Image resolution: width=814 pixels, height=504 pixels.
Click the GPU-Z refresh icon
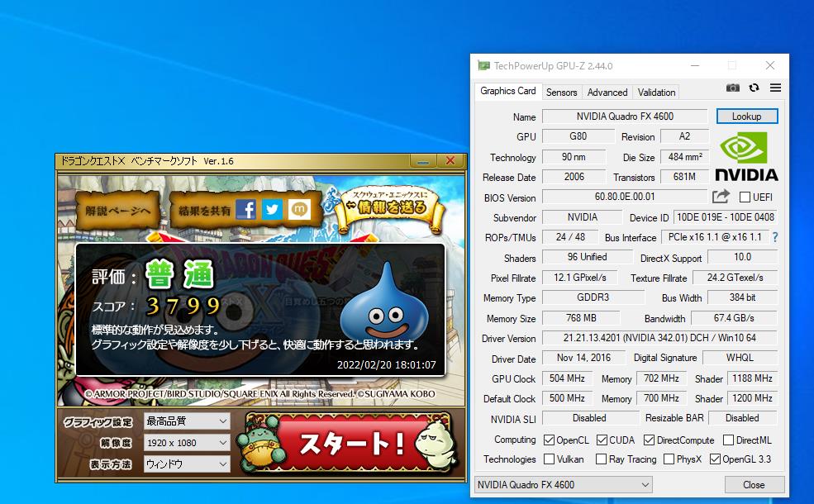[754, 88]
